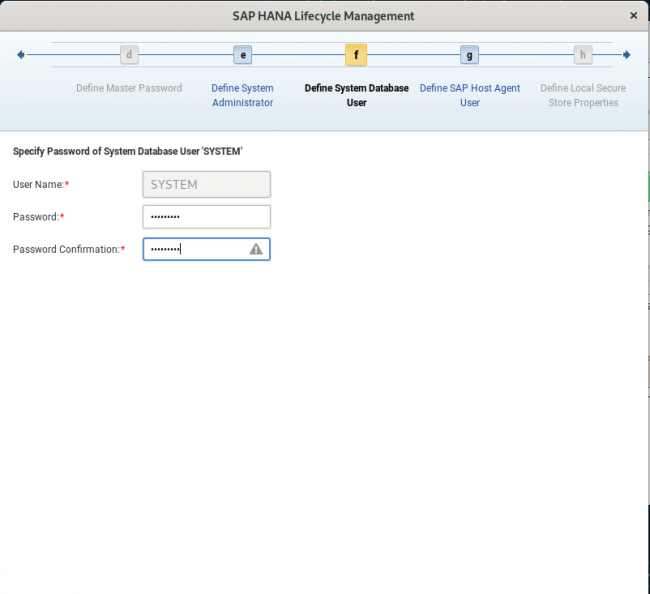650x594 pixels.
Task: Select highlighted step f box
Action: pyautogui.click(x=356, y=55)
